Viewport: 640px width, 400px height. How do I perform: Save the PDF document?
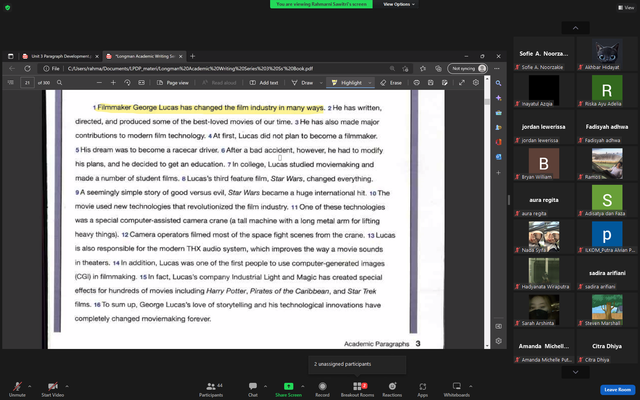(431, 82)
